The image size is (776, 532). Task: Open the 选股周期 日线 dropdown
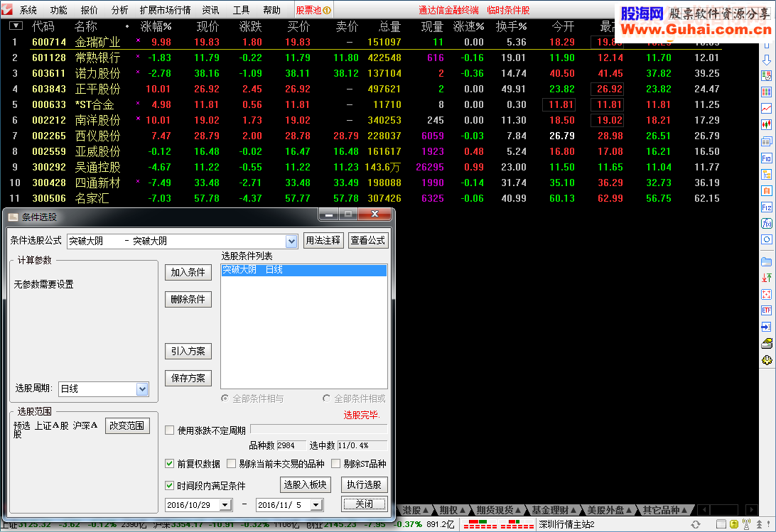[142, 389]
